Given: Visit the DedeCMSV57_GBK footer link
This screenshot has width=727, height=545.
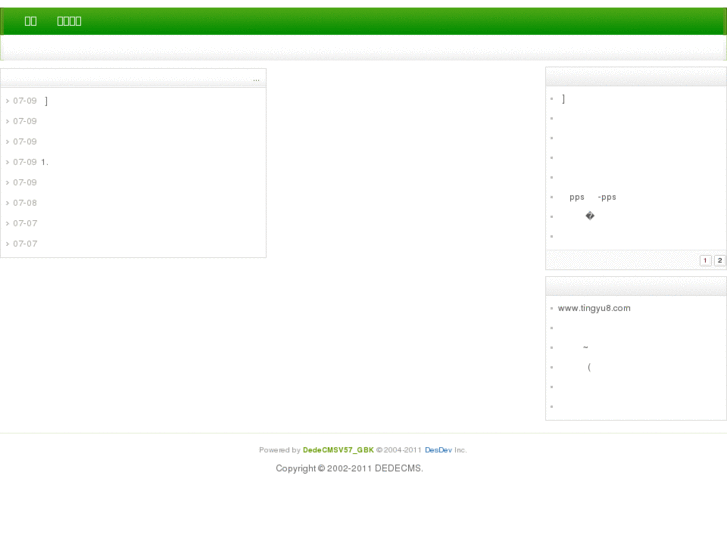Looking at the screenshot, I should 338,450.
